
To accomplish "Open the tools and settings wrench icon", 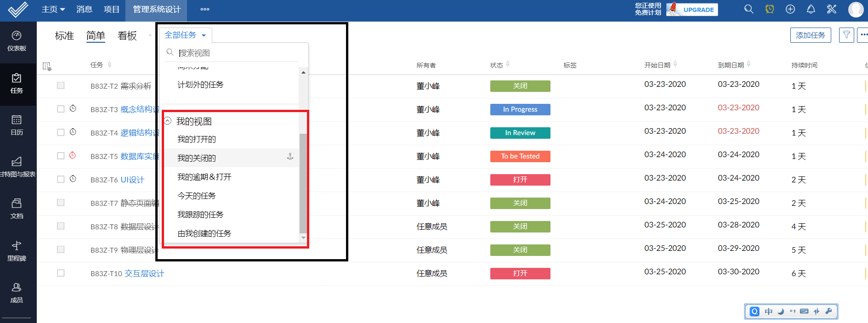I will tap(831, 9).
